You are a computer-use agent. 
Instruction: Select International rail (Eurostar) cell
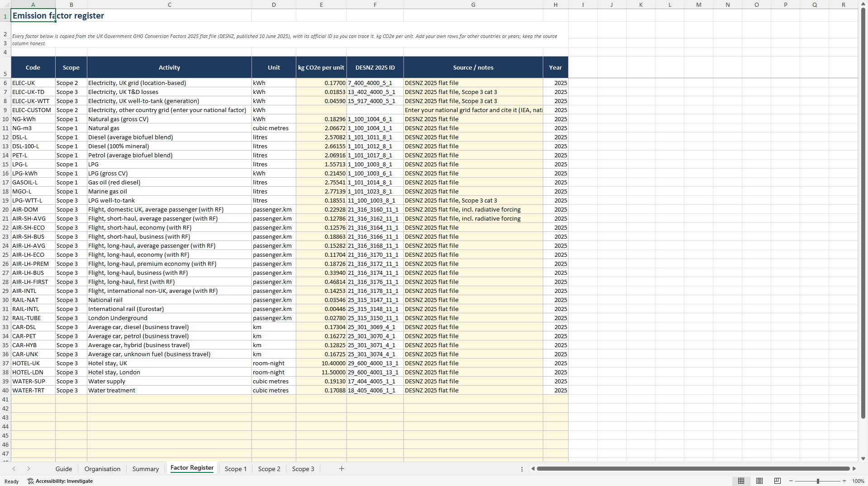tap(169, 309)
